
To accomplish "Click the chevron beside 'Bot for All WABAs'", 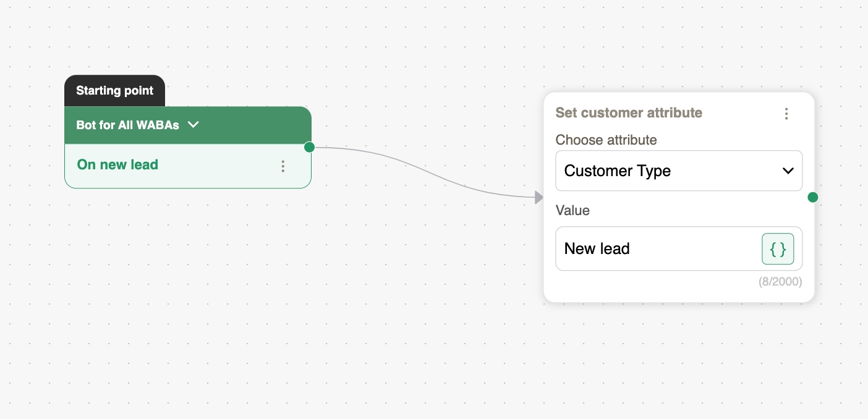I will (194, 125).
